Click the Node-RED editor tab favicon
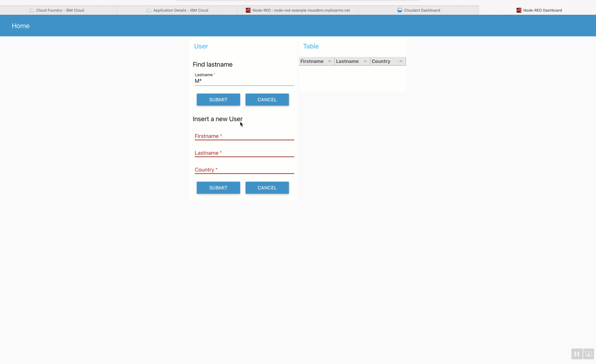 248,10
